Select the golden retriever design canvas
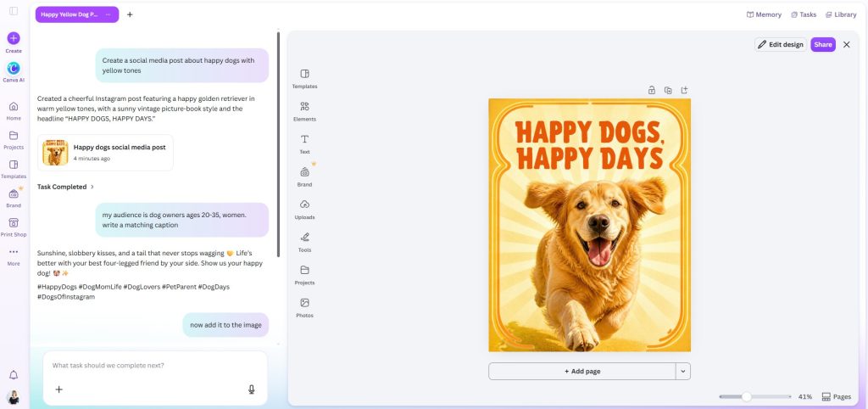This screenshot has width=868, height=409. tap(590, 225)
